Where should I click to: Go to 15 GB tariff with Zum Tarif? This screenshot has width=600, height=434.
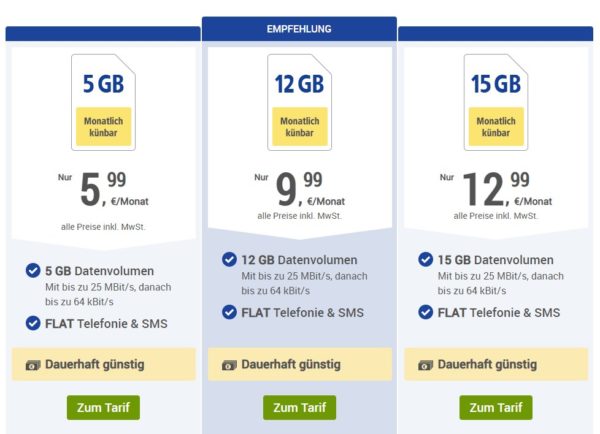click(495, 407)
